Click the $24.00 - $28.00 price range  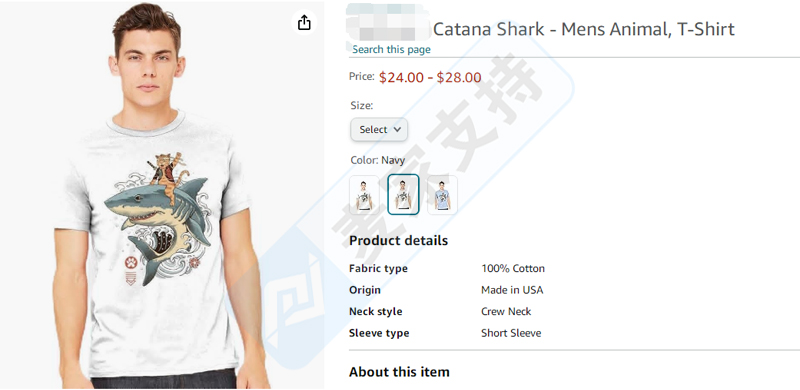click(x=430, y=78)
